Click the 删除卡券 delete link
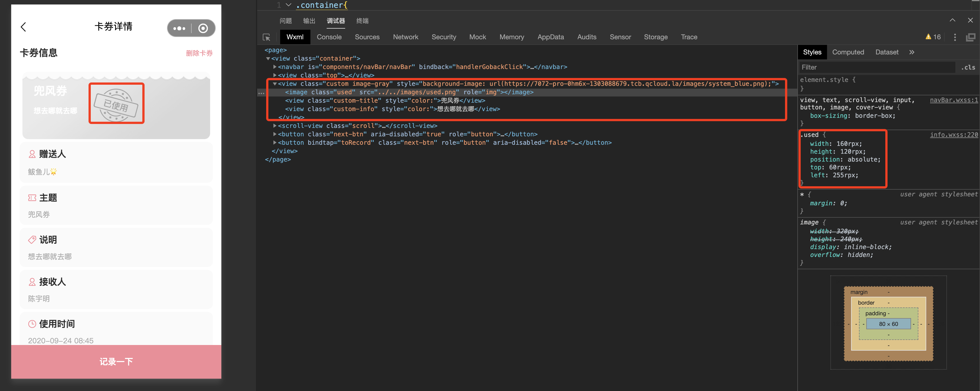 click(x=199, y=53)
